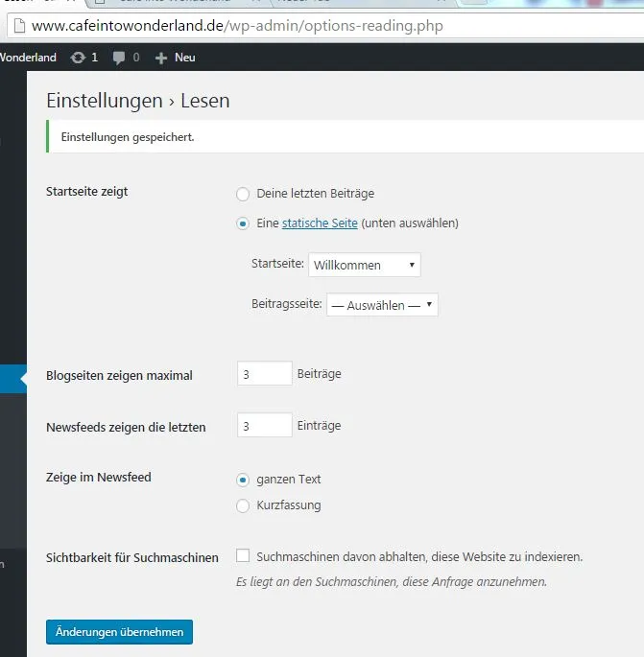Click the plus icon next to Neu
Image resolution: width=644 pixels, height=657 pixels.
point(161,58)
